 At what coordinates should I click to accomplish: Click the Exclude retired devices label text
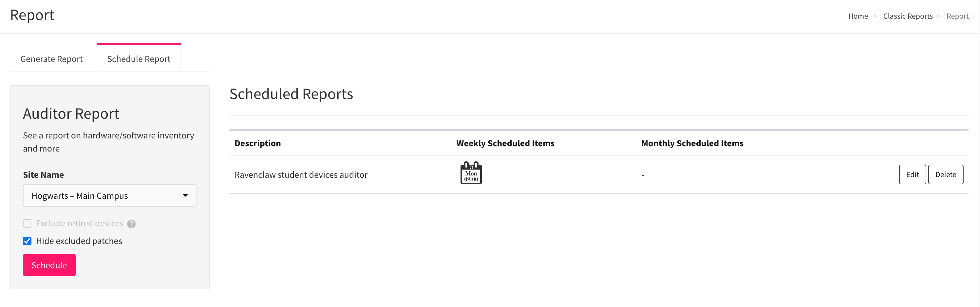pos(80,223)
